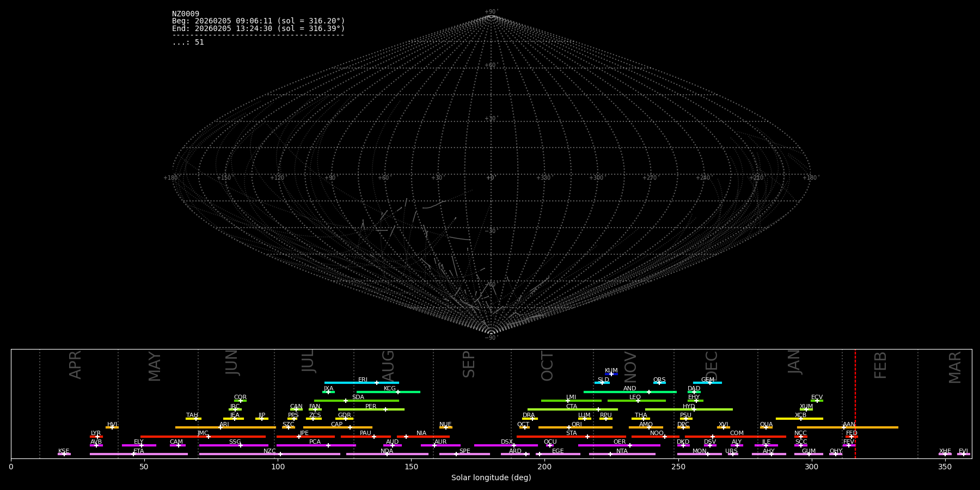The height and width of the screenshot is (490, 980).
Task: Click the KSE shower label
Action: click(x=64, y=451)
